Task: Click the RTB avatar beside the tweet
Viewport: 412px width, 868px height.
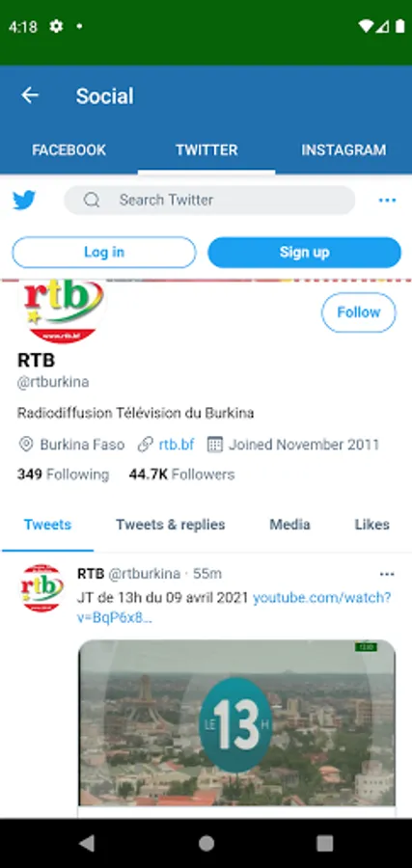Action: click(x=42, y=588)
